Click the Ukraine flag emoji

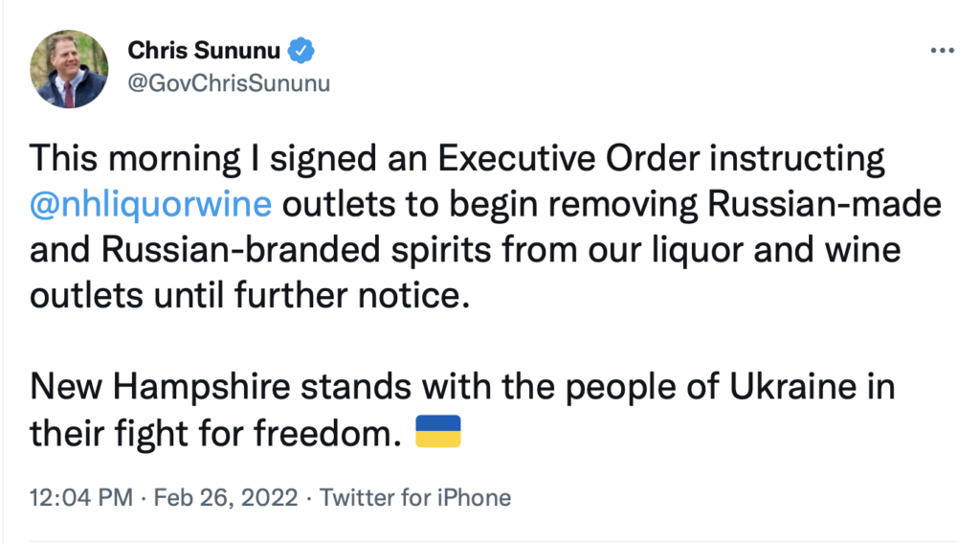point(437,432)
